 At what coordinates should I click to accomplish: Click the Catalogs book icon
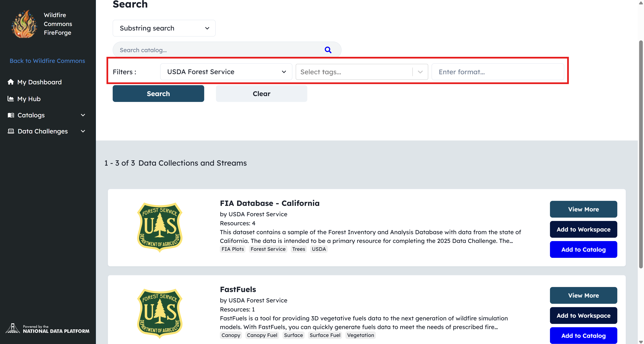click(11, 115)
